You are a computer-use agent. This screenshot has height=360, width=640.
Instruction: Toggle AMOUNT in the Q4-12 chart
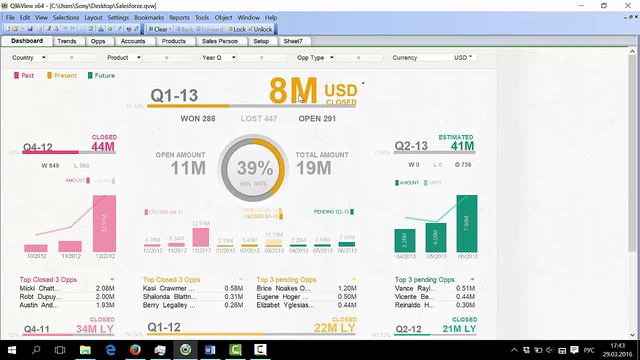tap(78, 180)
